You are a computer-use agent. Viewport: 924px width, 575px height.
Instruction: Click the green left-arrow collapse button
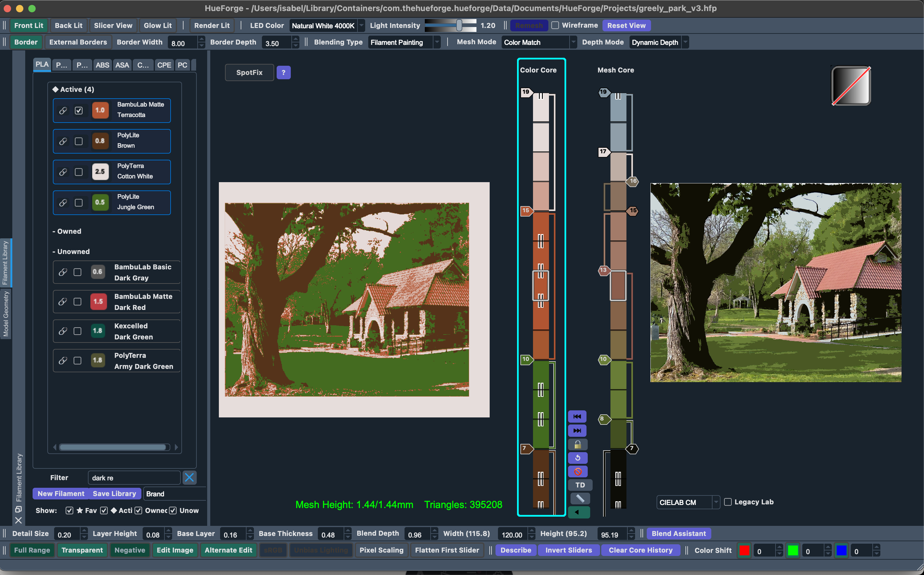point(578,512)
